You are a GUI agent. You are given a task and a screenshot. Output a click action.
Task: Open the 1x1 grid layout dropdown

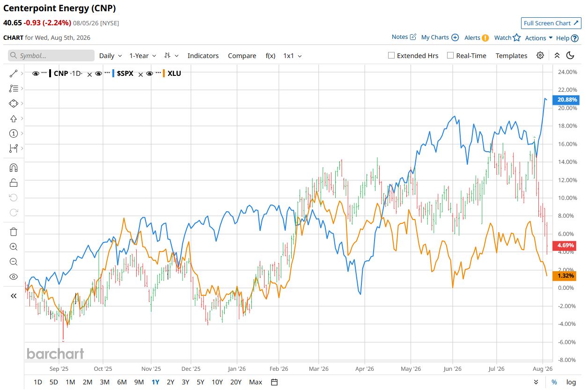point(293,56)
